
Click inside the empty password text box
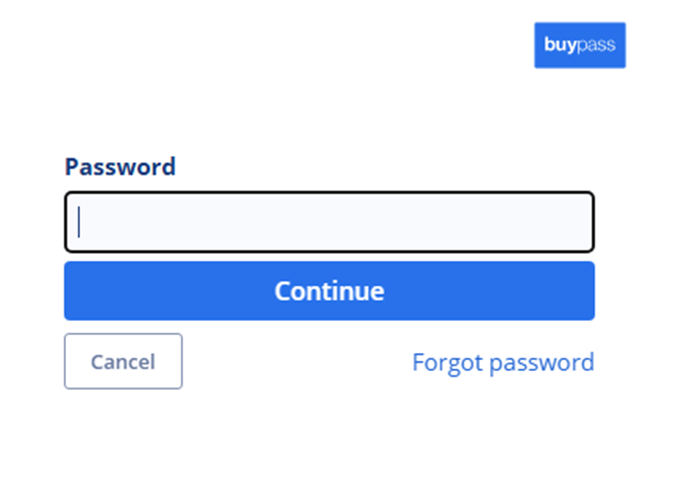click(x=329, y=222)
